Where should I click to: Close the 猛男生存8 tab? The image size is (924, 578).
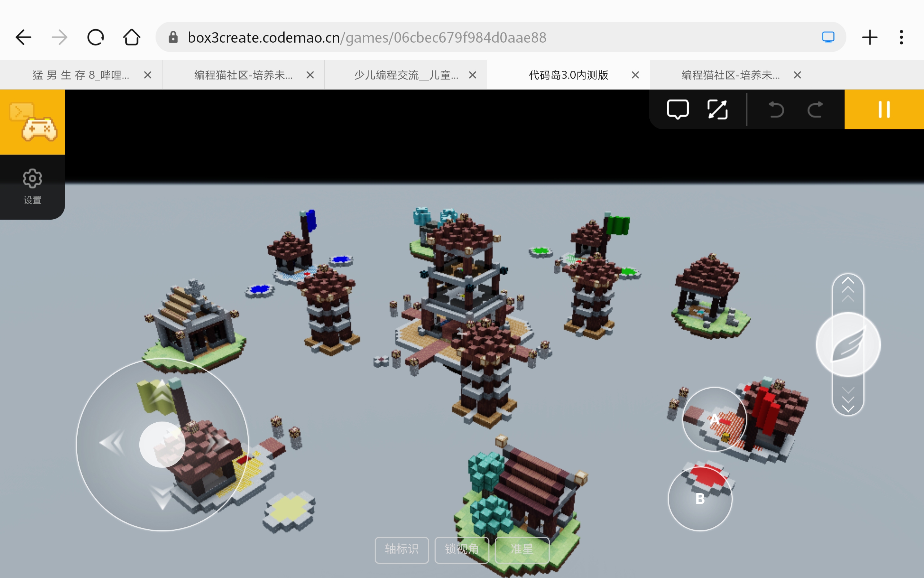tap(148, 75)
